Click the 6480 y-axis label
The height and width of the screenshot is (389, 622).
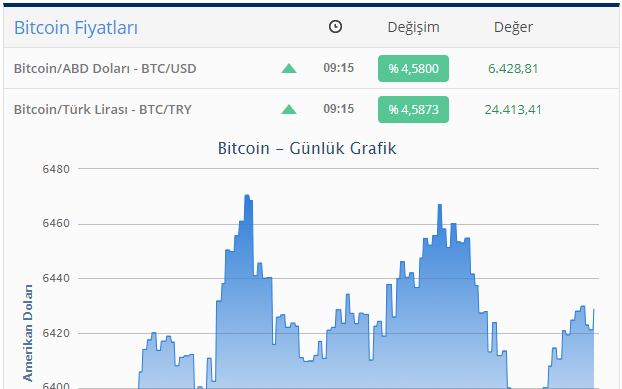click(56, 169)
